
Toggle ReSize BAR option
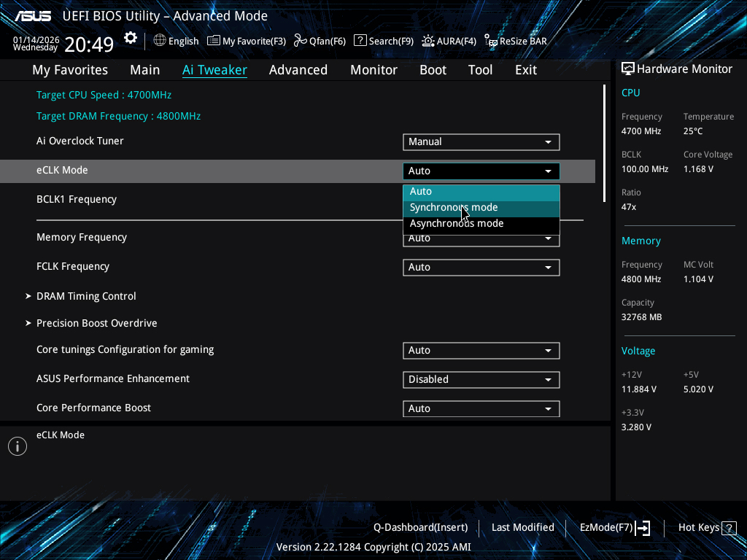coord(516,41)
